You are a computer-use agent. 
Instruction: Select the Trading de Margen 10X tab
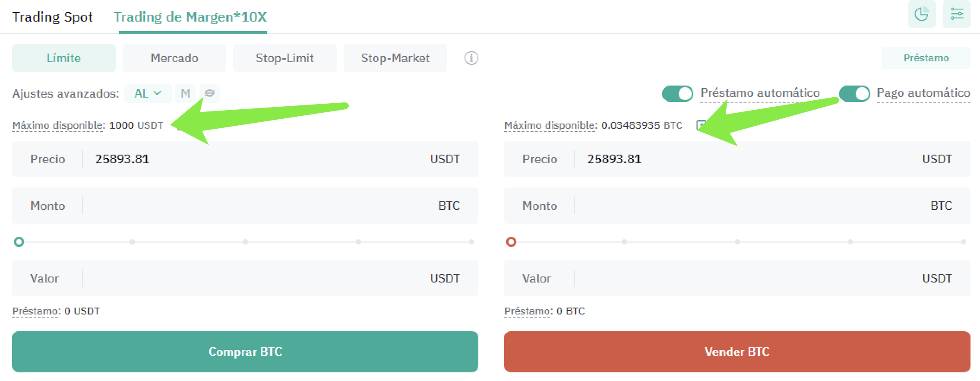pyautogui.click(x=190, y=17)
